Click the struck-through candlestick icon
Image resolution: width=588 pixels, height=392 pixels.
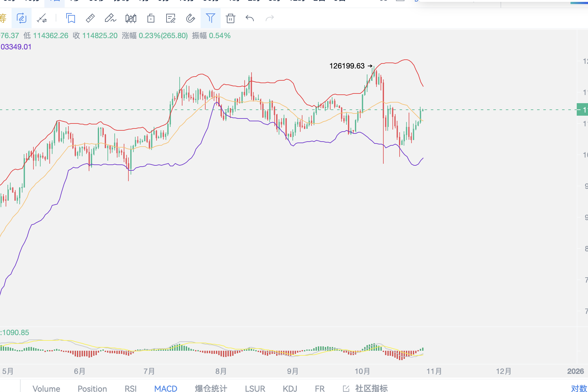pos(131,18)
